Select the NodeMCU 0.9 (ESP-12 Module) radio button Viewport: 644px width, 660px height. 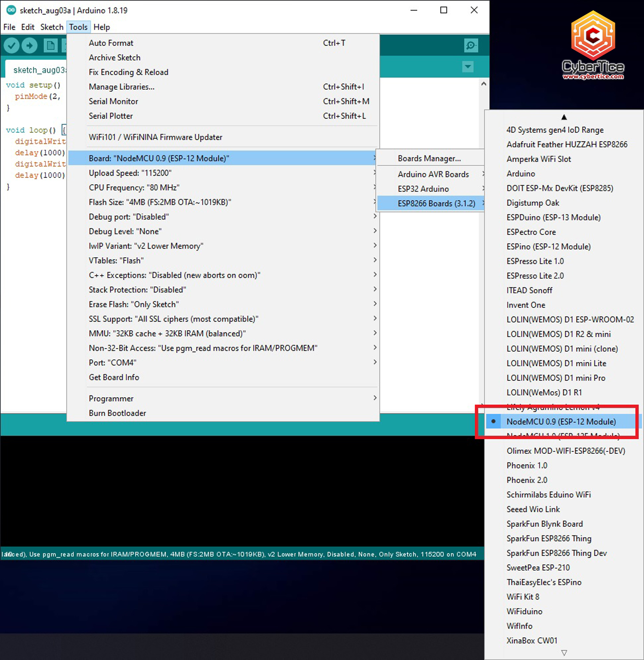[x=493, y=421]
